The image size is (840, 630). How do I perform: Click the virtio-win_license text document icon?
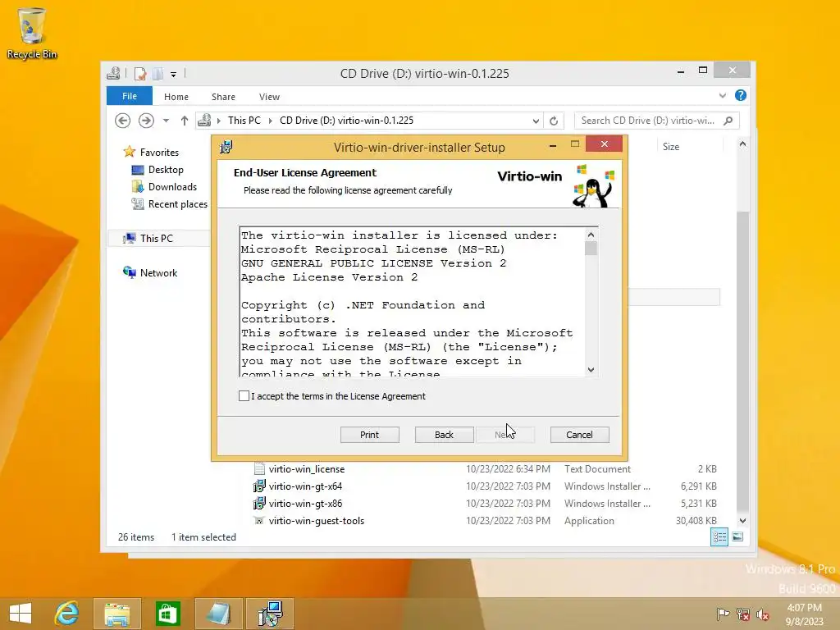click(x=259, y=469)
